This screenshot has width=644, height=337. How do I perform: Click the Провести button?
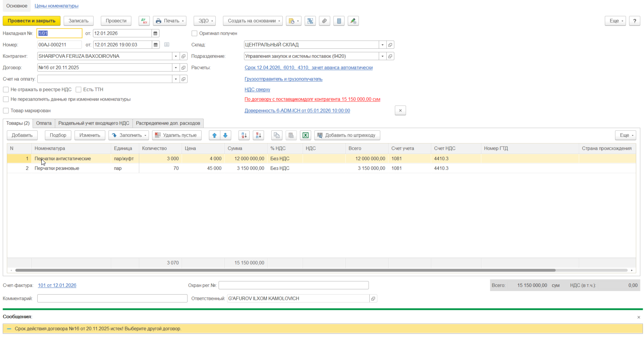click(116, 21)
